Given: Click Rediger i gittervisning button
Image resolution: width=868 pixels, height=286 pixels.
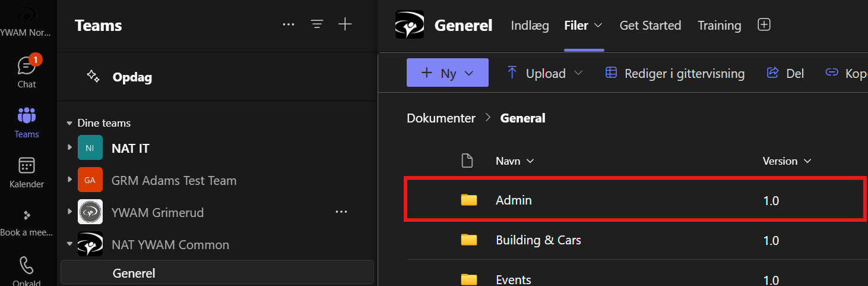Looking at the screenshot, I should [x=675, y=73].
